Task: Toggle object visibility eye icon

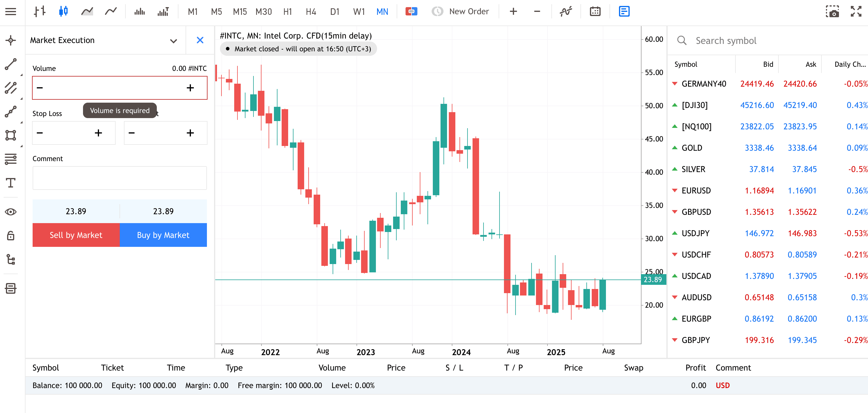Action: [x=11, y=212]
